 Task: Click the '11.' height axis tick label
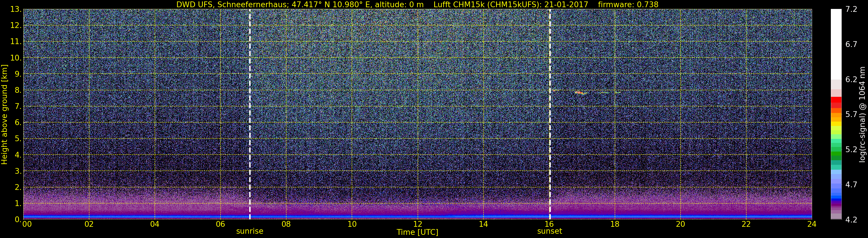[16, 41]
